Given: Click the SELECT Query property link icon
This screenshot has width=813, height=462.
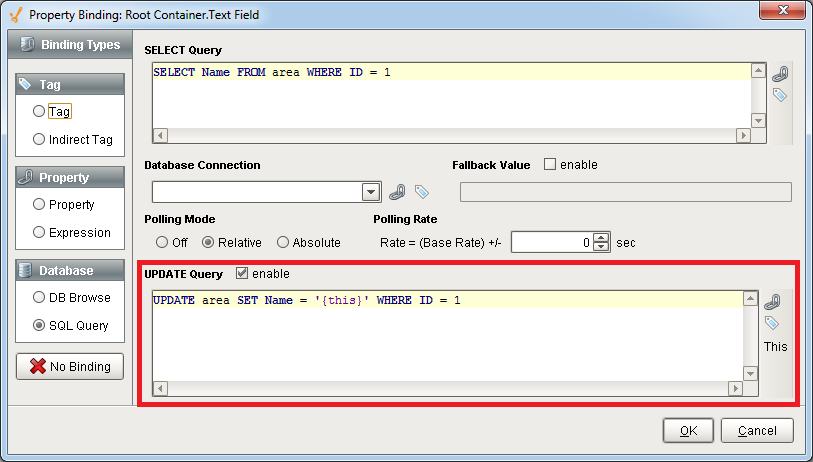Looking at the screenshot, I should point(780,74).
